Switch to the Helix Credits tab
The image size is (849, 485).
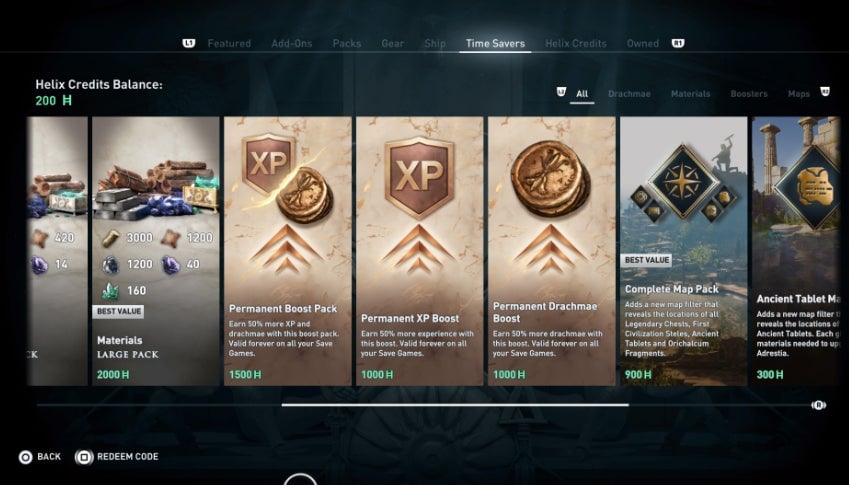576,43
